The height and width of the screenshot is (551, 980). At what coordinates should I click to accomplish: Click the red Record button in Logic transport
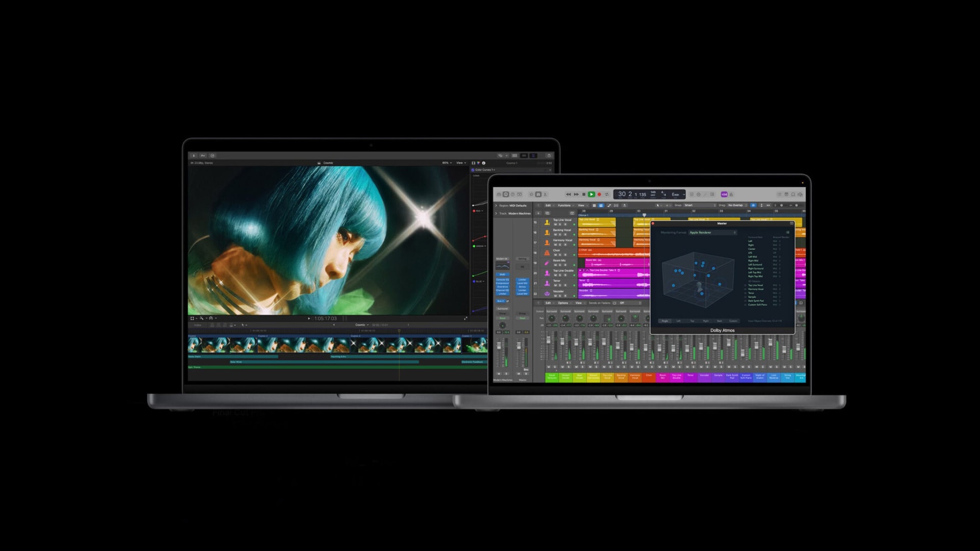tap(599, 195)
